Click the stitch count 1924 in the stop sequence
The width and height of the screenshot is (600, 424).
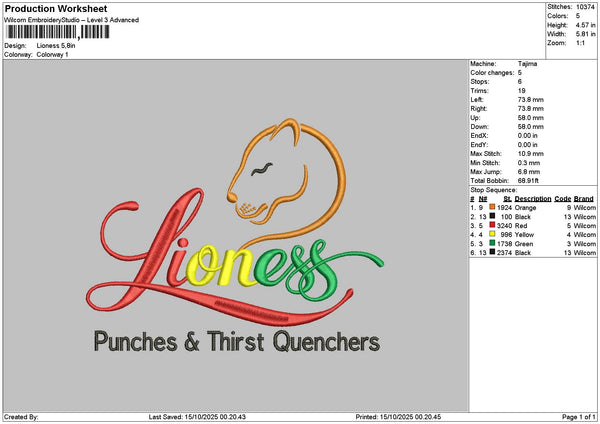click(x=504, y=208)
